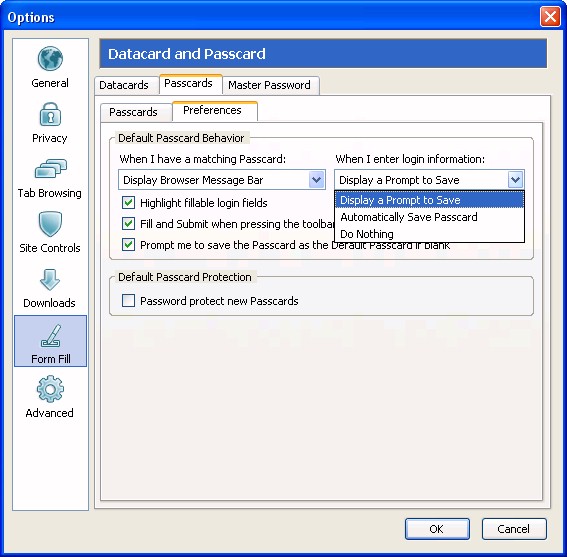This screenshot has width=567, height=557.
Task: Confirm settings with the OK button
Action: click(x=437, y=529)
